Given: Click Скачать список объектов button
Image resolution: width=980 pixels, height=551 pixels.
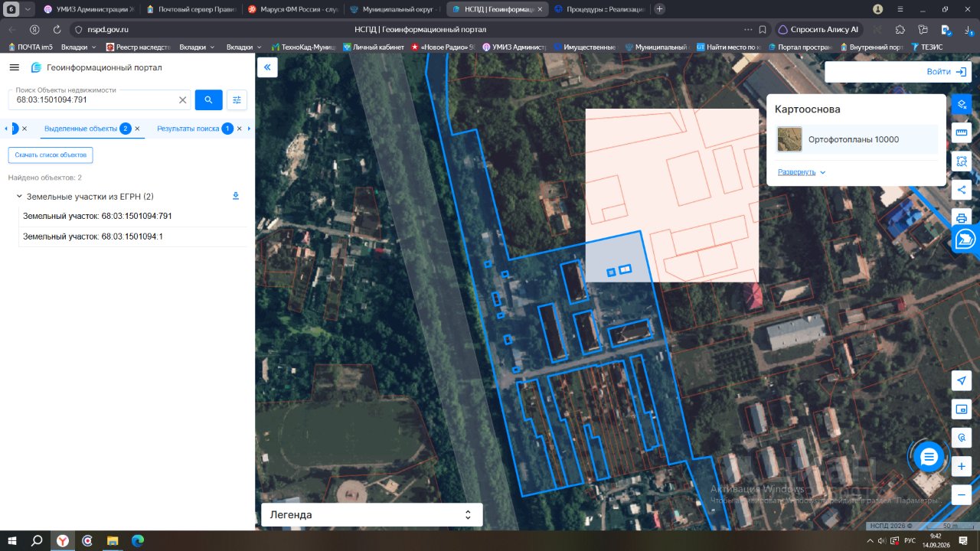Looking at the screenshot, I should (x=51, y=155).
